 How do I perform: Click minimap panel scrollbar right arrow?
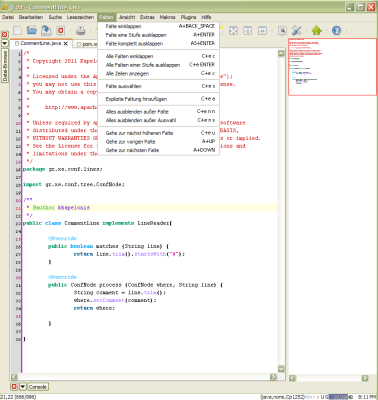click(365, 378)
